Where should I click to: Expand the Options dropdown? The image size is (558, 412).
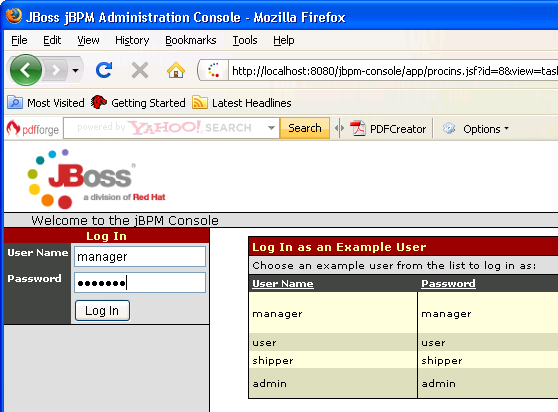[506, 128]
